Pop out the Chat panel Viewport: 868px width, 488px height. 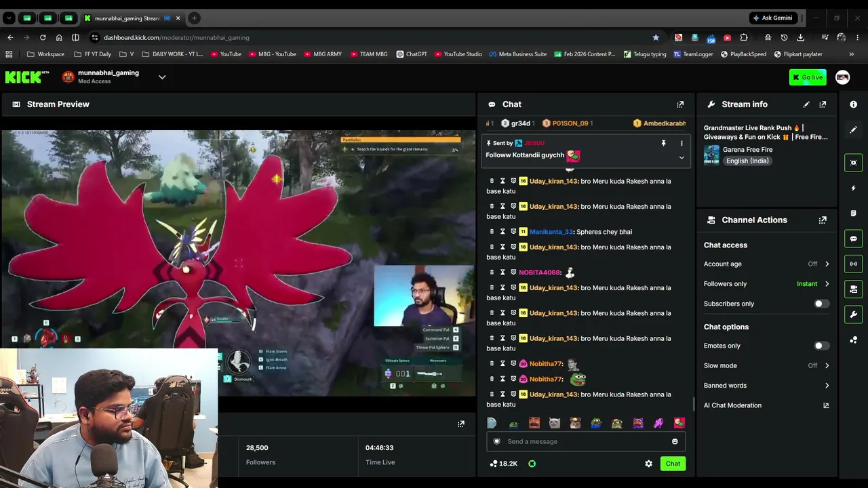[680, 104]
